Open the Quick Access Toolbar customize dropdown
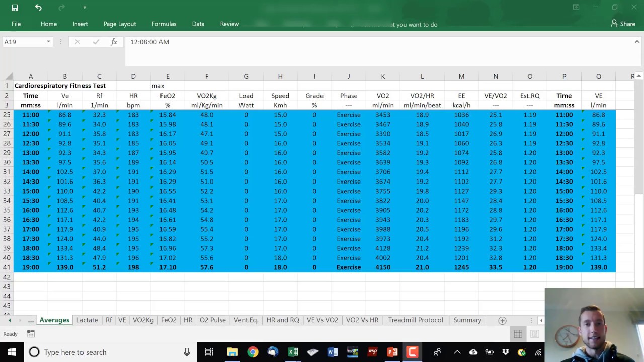644x362 pixels. (85, 8)
